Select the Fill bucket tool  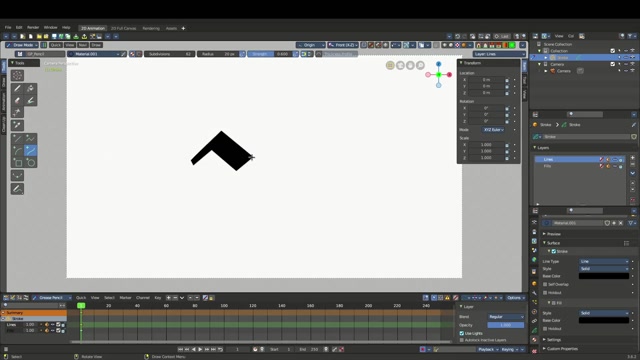30,88
